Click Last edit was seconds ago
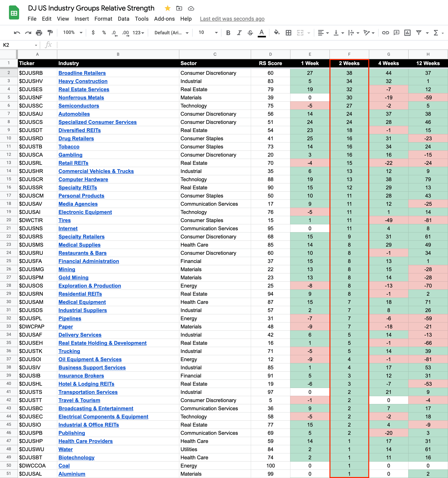Screen dimensions: 448x478 [x=232, y=19]
